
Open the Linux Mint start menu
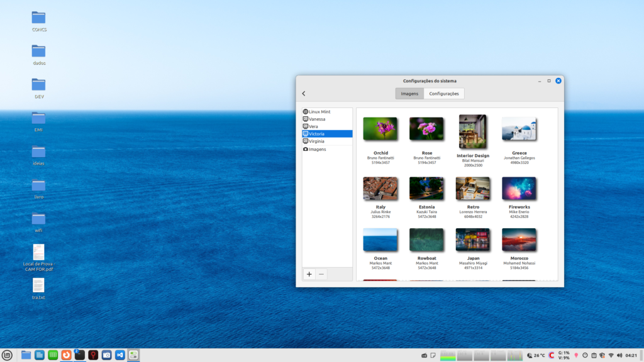pos(8,355)
